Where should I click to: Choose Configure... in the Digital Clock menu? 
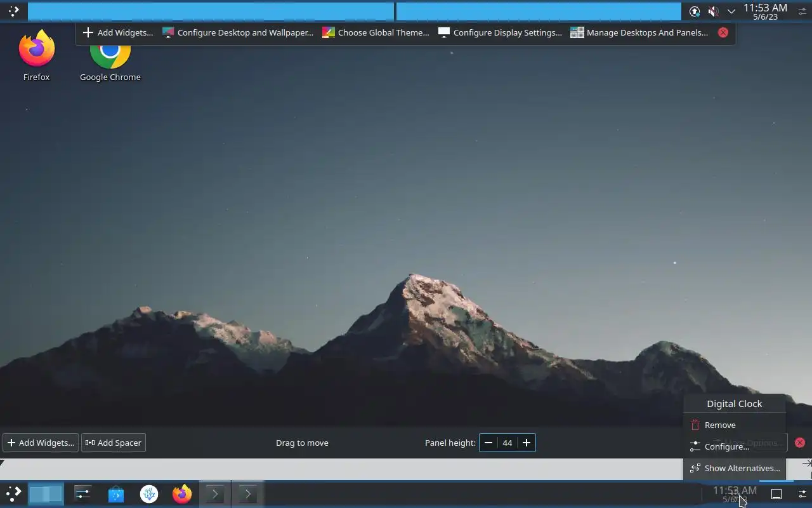735,446
